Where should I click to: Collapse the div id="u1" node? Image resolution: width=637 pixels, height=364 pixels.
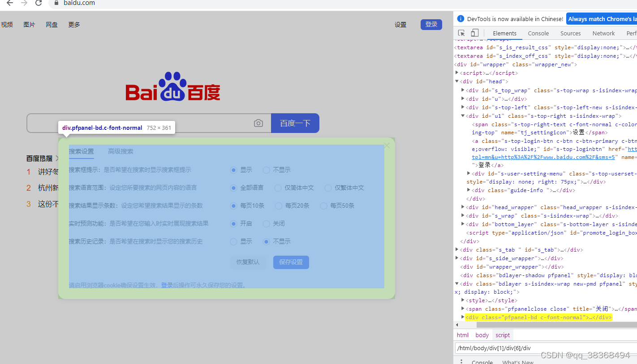[463, 116]
